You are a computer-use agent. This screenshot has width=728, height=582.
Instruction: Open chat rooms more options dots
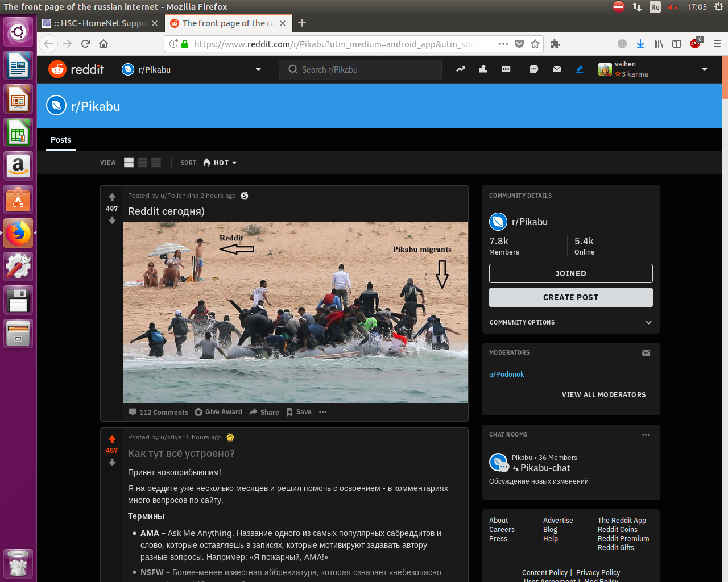pos(646,435)
